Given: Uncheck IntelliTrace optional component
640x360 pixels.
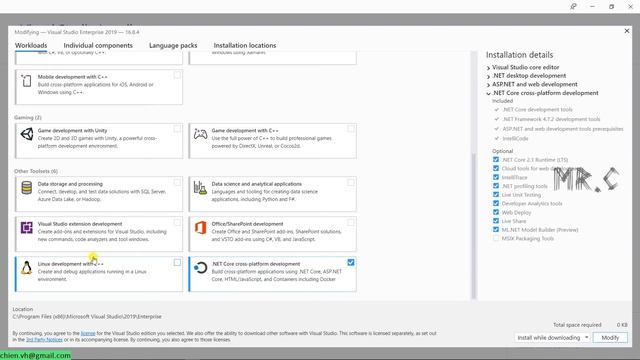Looking at the screenshot, I should click(496, 177).
